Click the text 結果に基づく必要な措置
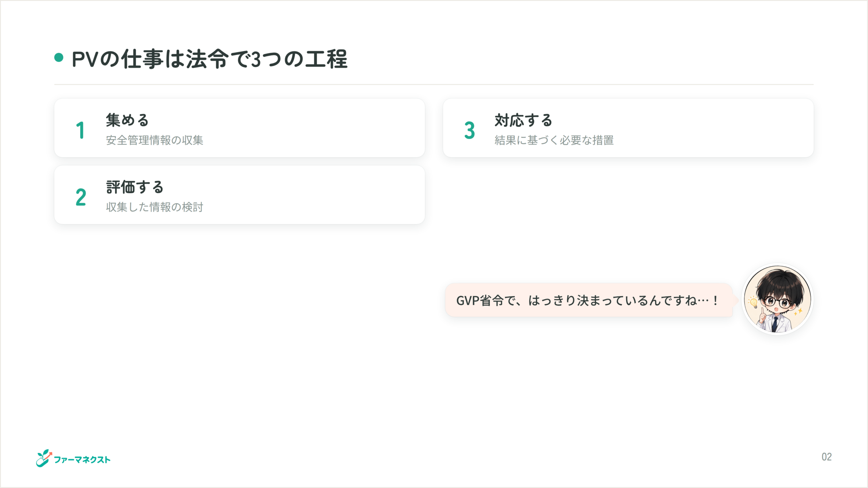 pyautogui.click(x=554, y=140)
